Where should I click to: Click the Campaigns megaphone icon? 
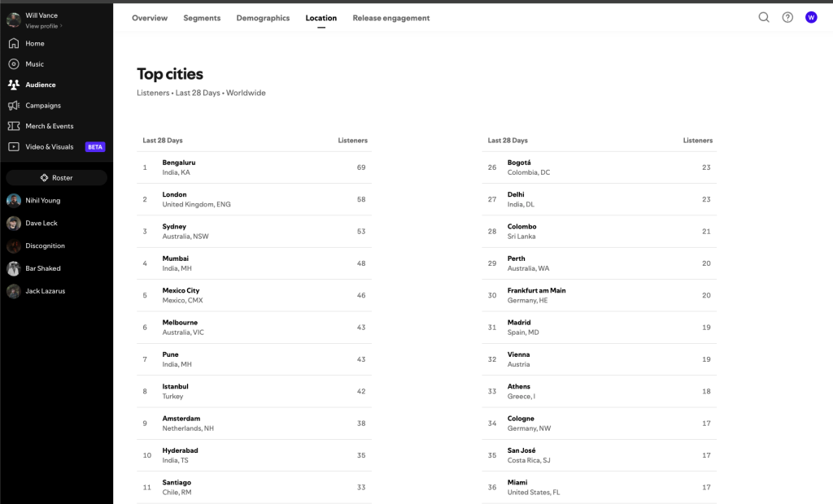pos(14,106)
